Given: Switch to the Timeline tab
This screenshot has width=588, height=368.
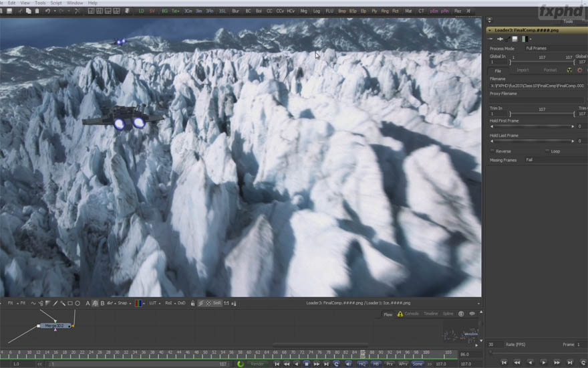Looking at the screenshot, I should tap(430, 314).
